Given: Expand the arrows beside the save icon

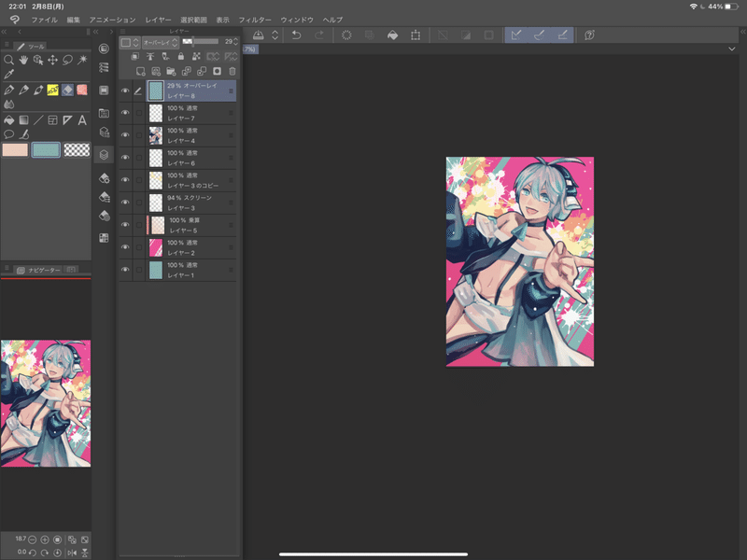Looking at the screenshot, I should (x=275, y=35).
